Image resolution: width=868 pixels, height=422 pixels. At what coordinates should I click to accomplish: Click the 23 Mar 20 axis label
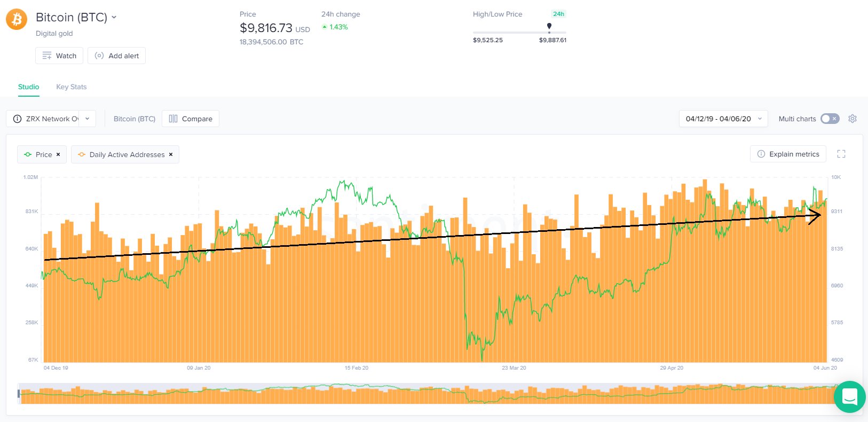pos(514,368)
